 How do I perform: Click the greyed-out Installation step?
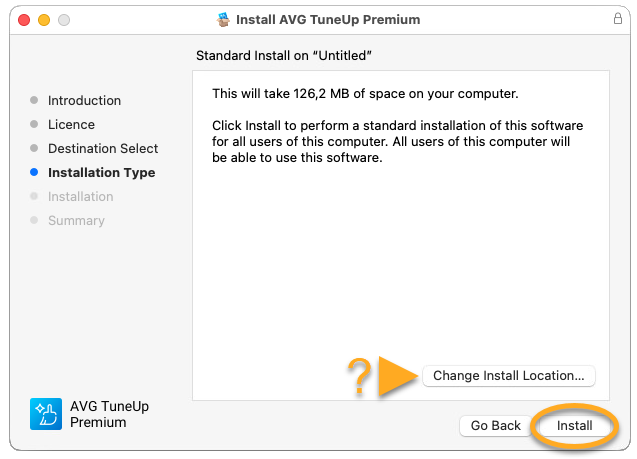pos(80,197)
